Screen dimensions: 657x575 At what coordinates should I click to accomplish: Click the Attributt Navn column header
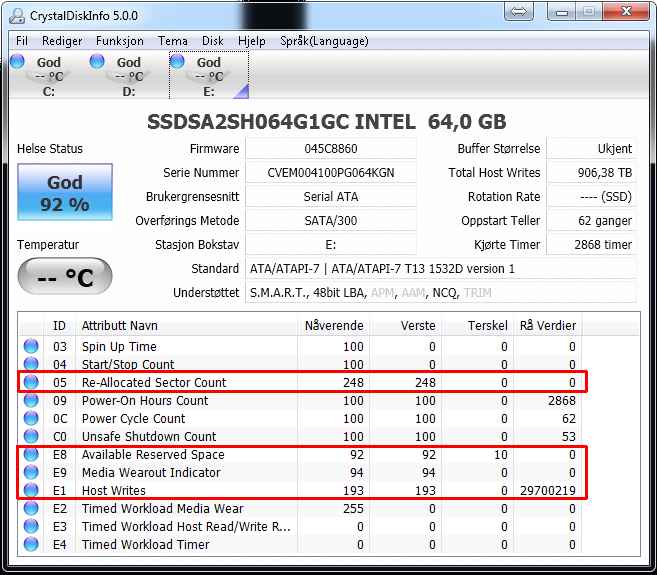click(186, 326)
